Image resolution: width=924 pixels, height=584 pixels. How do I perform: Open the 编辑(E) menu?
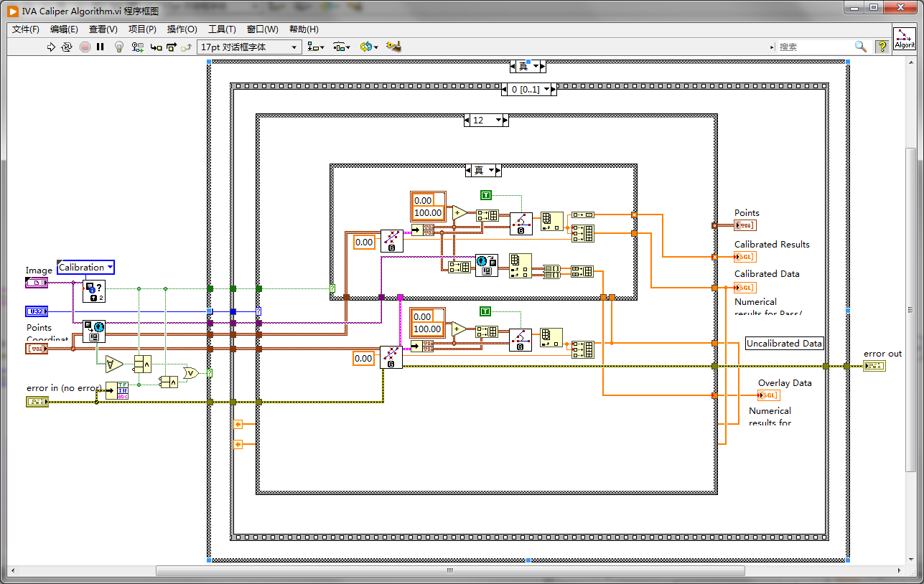click(64, 29)
